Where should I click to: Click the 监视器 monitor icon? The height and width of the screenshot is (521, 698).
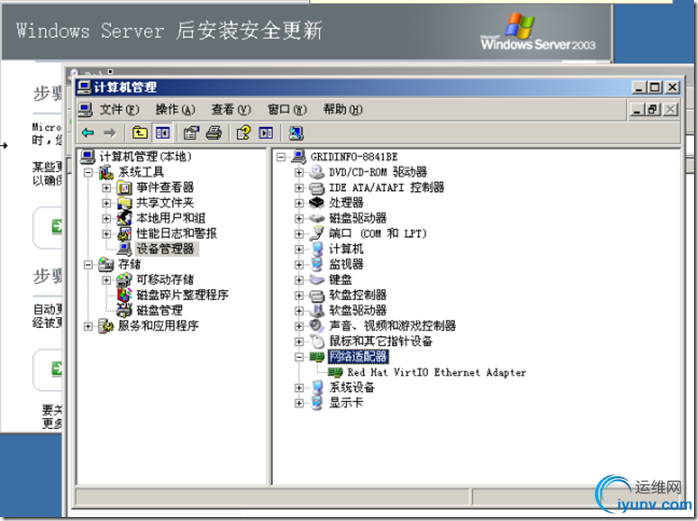click(317, 264)
